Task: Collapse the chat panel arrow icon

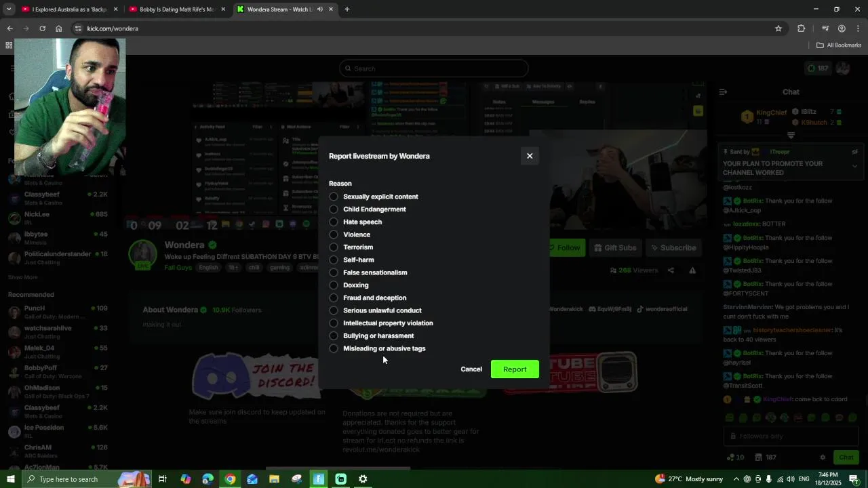Action: (723, 92)
